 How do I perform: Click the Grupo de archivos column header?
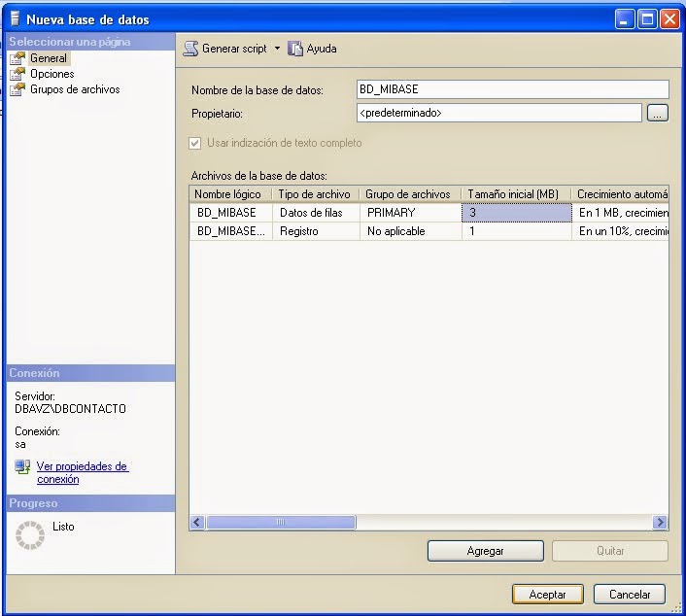[x=410, y=194]
